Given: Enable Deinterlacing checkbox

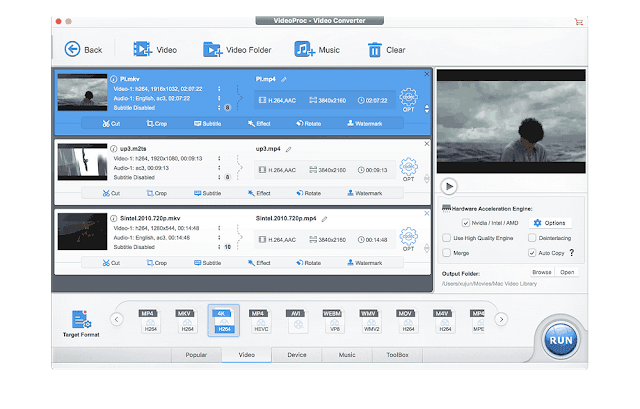Looking at the screenshot, I should 532,238.
